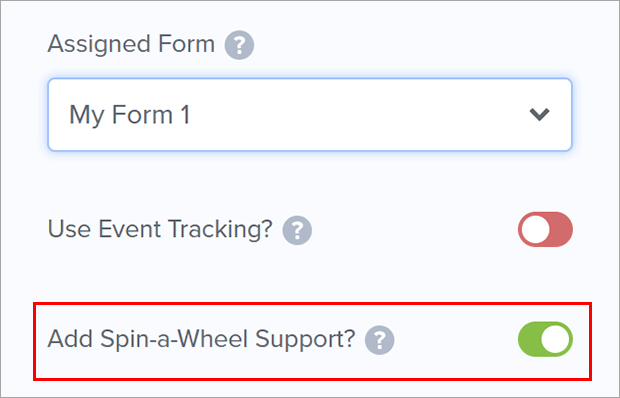Disable the Add Spin-a-Wheel Support toggle
This screenshot has width=620, height=398.
coord(545,339)
